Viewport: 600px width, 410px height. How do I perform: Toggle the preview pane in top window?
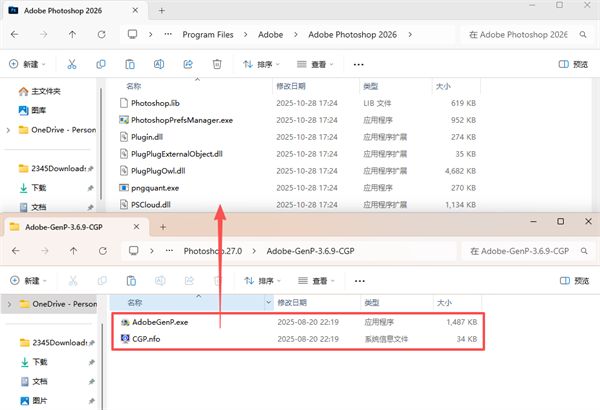pos(573,64)
